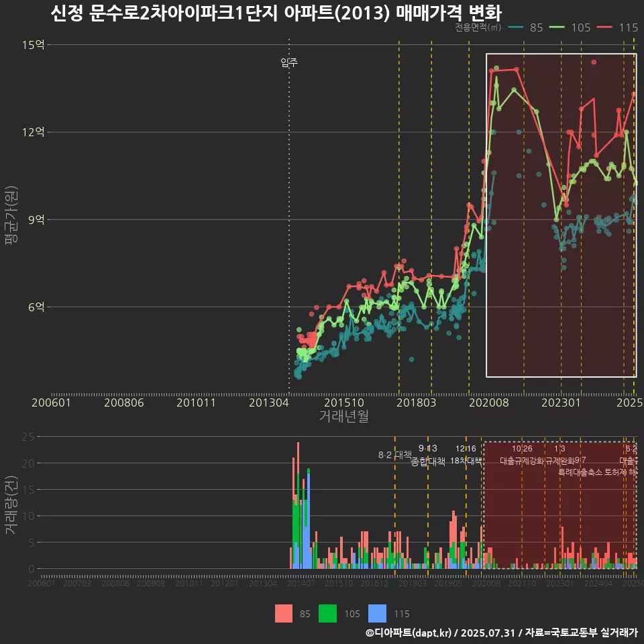The width and height of the screenshot is (644, 644).
Task: Click 200908 on the volume chart axis
Action: pos(151,583)
